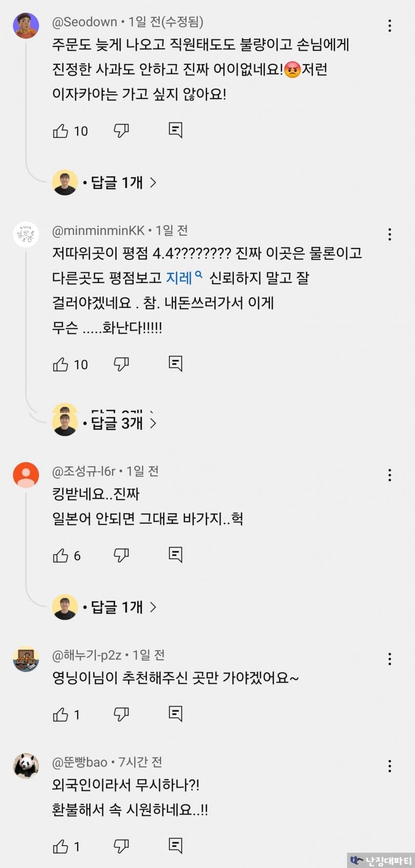The height and width of the screenshot is (868, 415).
Task: Open the @Seodown username profile link
Action: 84,22
